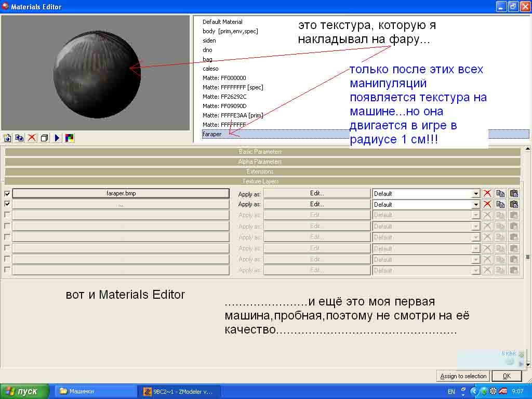Click the new material icon

(7, 138)
